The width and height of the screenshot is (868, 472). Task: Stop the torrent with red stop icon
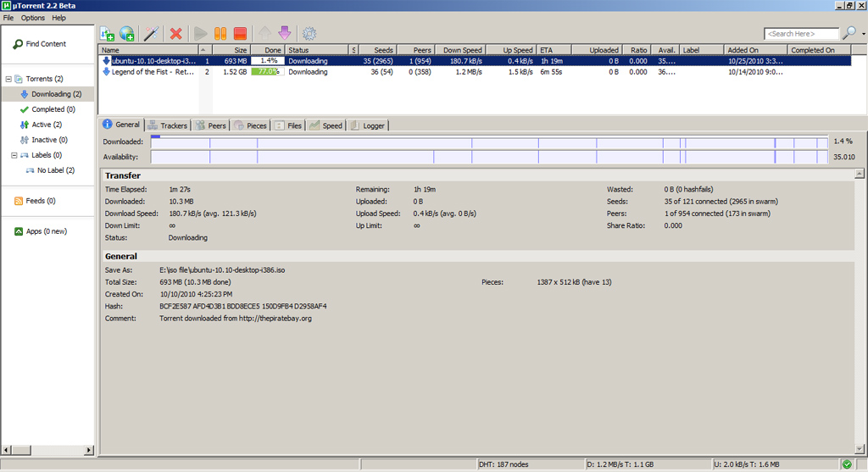pyautogui.click(x=240, y=34)
